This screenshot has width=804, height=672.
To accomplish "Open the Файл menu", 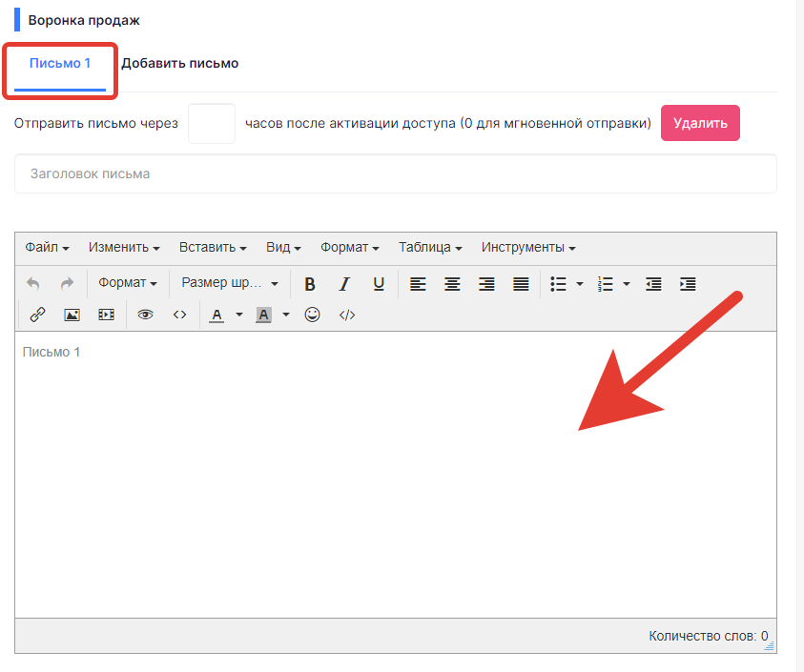I will [47, 247].
